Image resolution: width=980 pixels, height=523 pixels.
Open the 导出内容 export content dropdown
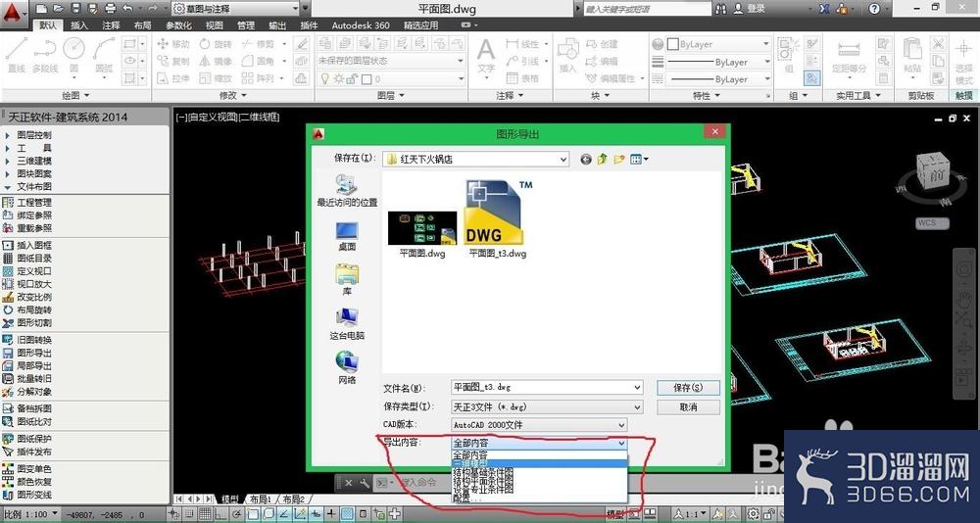[621, 443]
